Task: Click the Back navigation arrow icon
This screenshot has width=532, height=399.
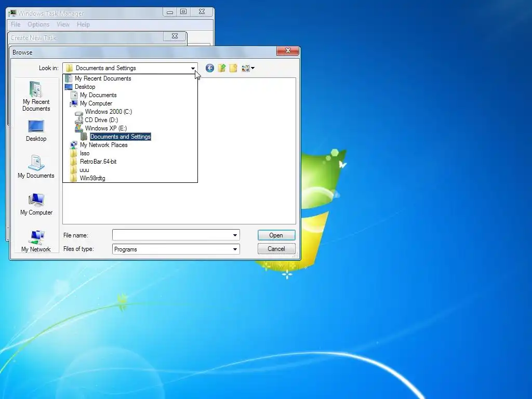Action: click(210, 68)
